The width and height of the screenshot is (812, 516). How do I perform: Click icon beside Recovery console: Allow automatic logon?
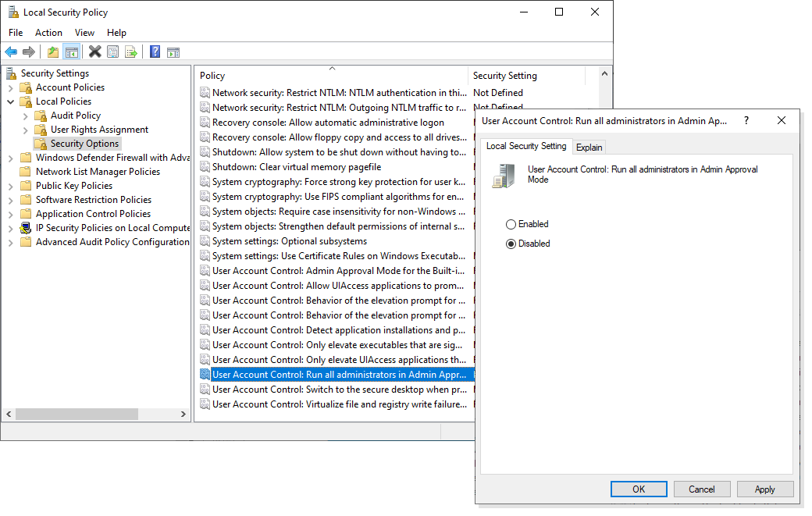pyautogui.click(x=205, y=123)
